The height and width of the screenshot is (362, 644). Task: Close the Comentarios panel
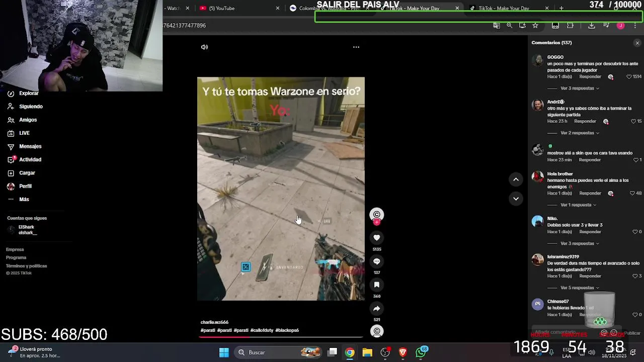click(637, 43)
